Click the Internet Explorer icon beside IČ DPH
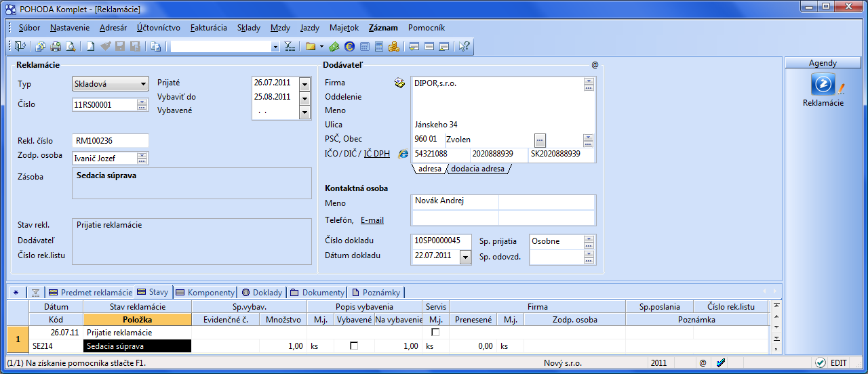Screen dimensions: 868x374 (x=403, y=154)
